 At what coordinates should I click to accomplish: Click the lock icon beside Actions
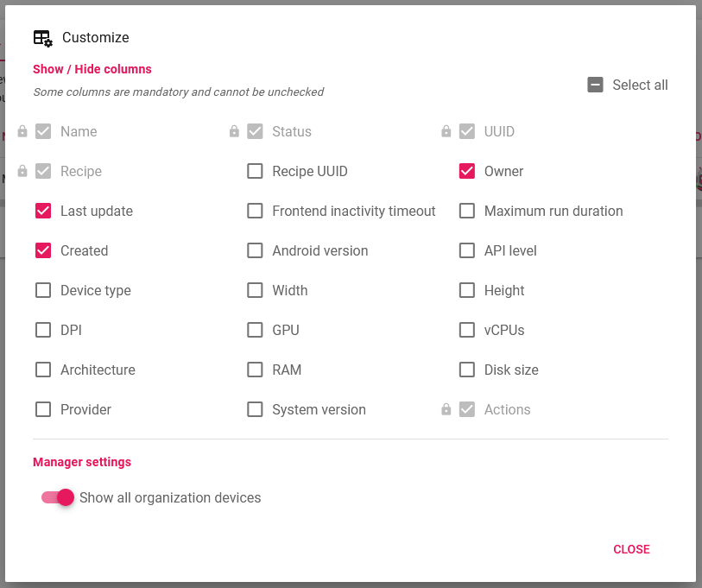click(x=446, y=409)
